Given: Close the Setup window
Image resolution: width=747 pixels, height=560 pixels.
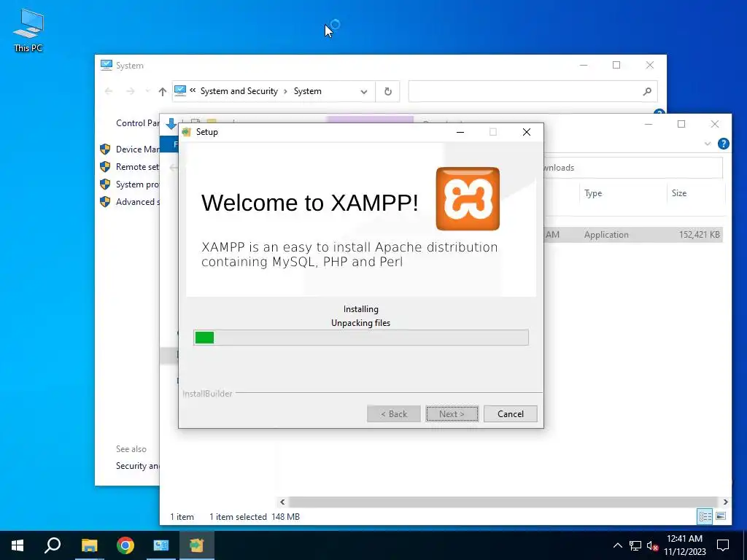Looking at the screenshot, I should click(x=527, y=132).
